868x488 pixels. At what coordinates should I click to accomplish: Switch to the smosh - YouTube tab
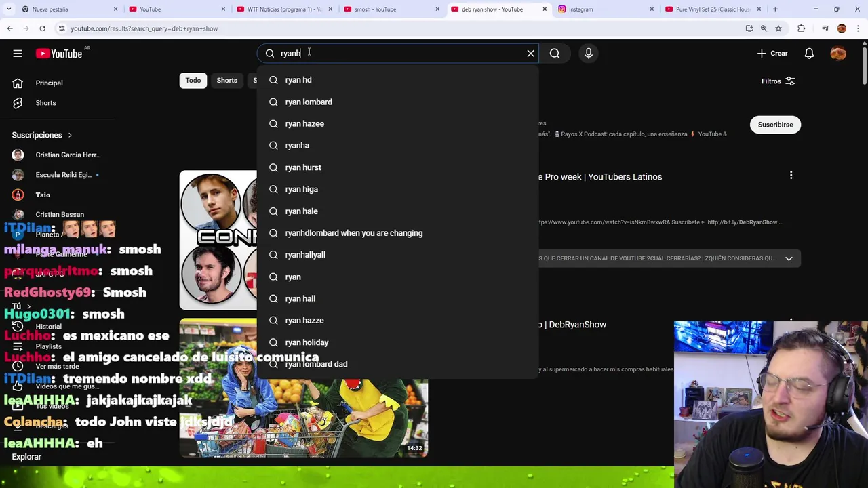point(392,9)
